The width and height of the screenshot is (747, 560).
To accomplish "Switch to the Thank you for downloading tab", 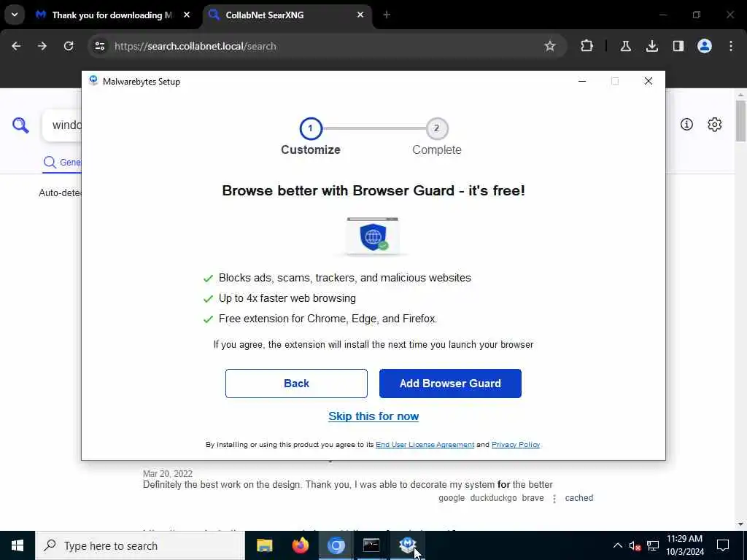I will 112,15.
